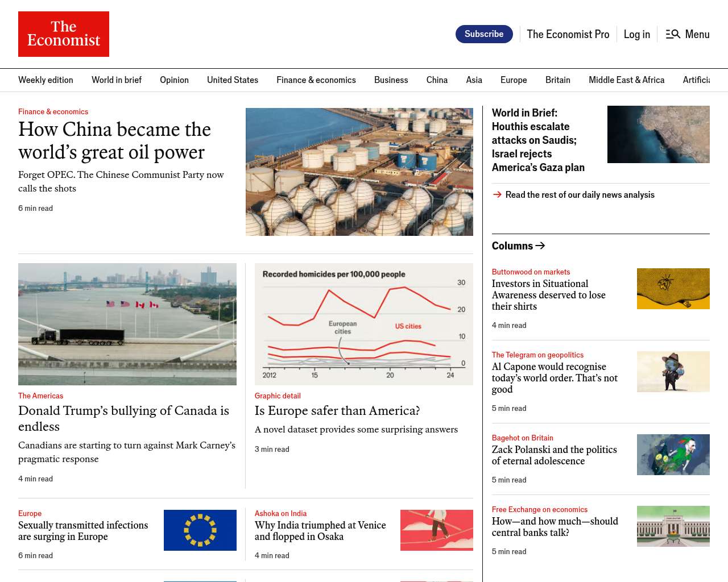
Task: Click the gangster with globe thumbnail
Action: pos(673,372)
